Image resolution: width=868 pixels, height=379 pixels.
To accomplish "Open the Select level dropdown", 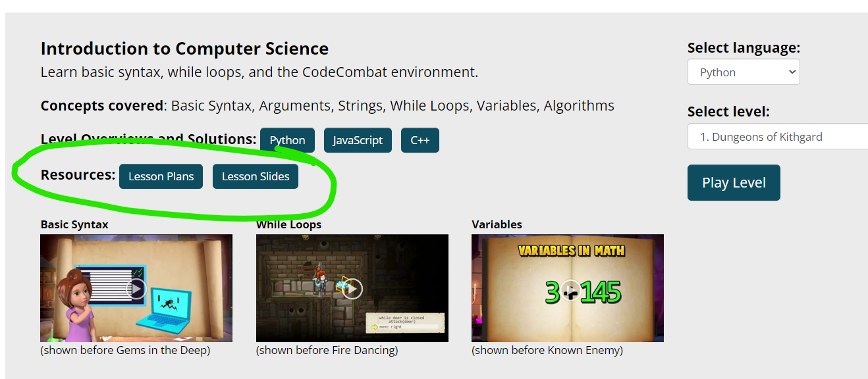I will [778, 137].
